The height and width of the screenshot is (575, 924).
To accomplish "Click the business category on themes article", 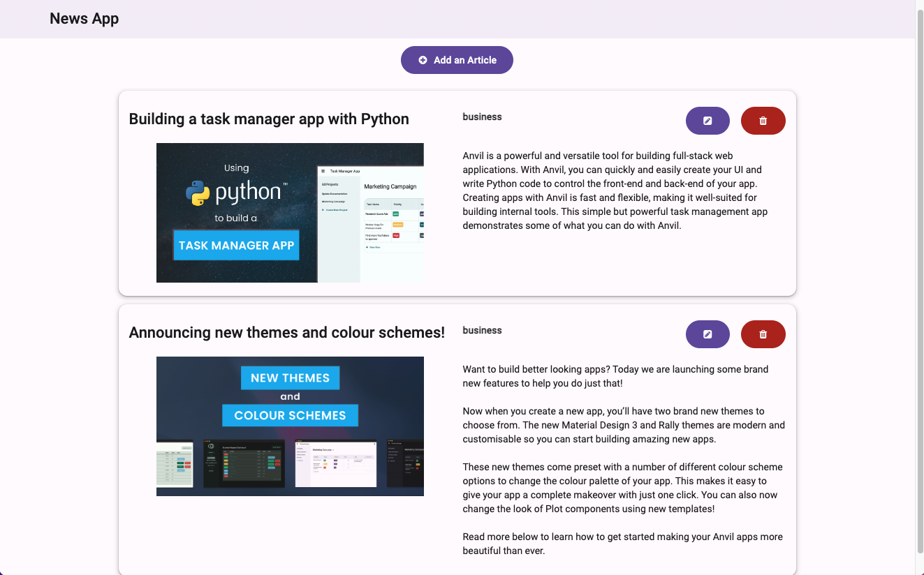I will pos(482,331).
